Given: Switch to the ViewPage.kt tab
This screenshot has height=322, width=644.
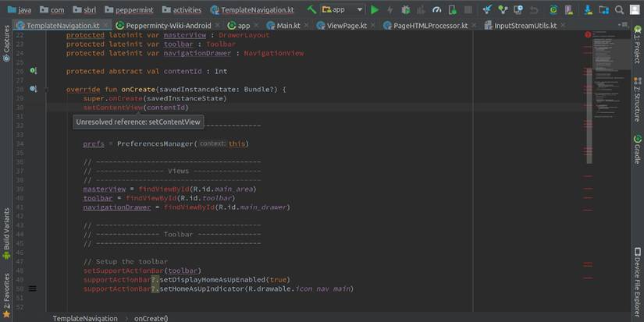Looking at the screenshot, I should coord(347,25).
